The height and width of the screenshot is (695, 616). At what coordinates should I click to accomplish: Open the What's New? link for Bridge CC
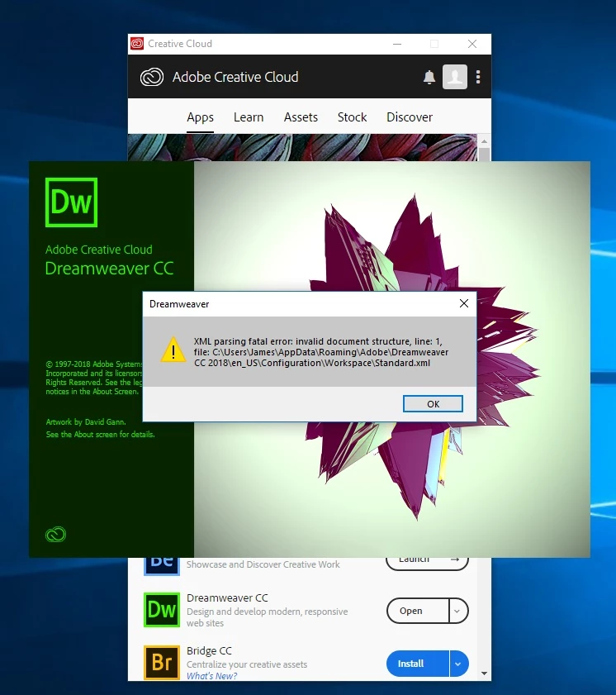coord(211,676)
